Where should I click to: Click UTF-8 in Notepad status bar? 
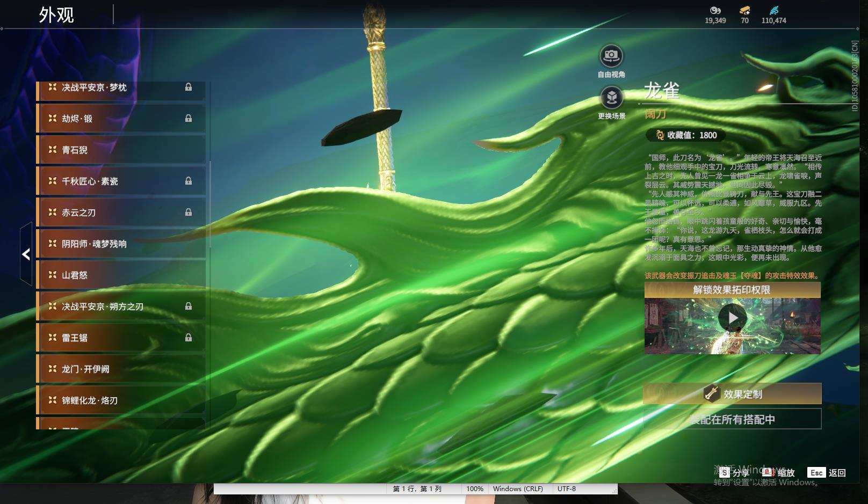click(x=567, y=489)
